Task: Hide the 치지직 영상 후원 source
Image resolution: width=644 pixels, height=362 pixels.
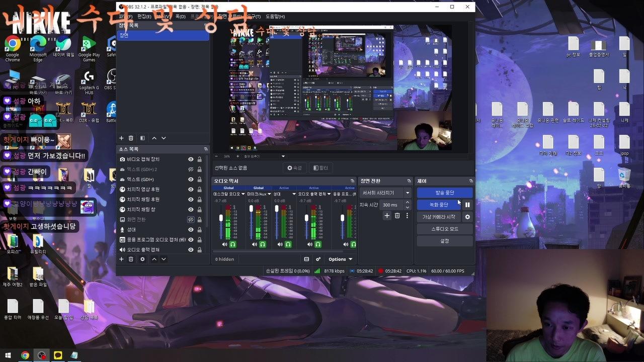Action: 191,190
